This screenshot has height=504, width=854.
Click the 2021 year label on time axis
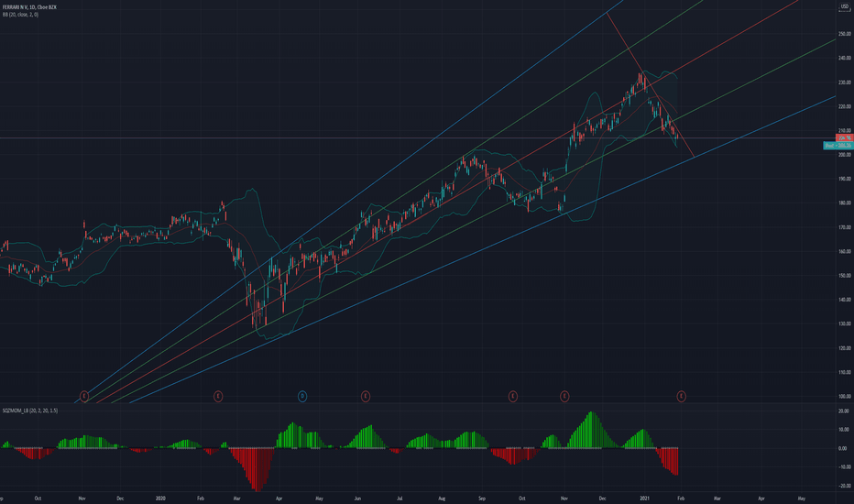click(x=645, y=498)
